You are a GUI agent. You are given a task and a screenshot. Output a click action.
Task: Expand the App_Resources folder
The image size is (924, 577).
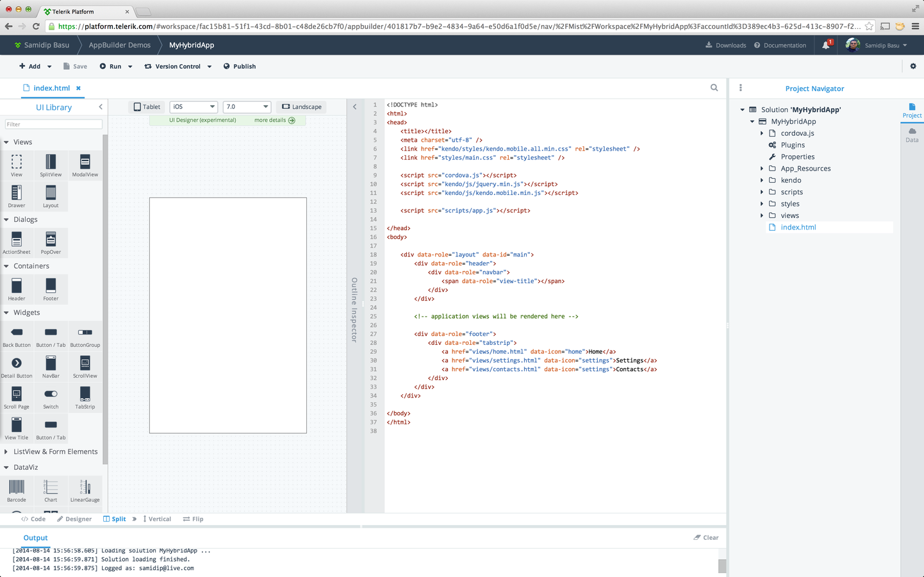pos(762,169)
